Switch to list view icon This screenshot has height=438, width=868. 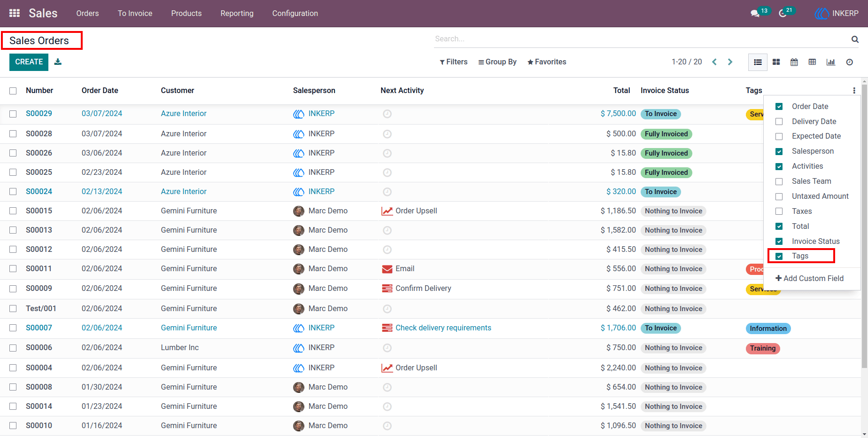[758, 62]
